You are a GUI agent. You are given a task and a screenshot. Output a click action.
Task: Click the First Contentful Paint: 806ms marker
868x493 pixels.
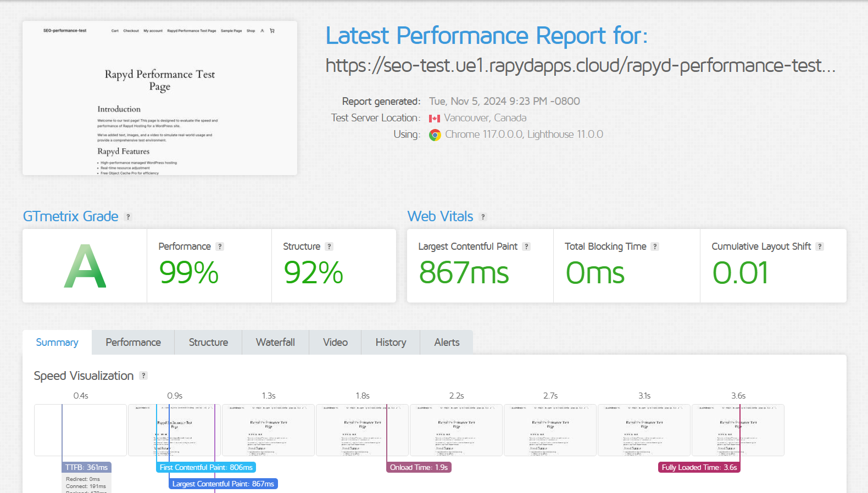[x=206, y=467]
